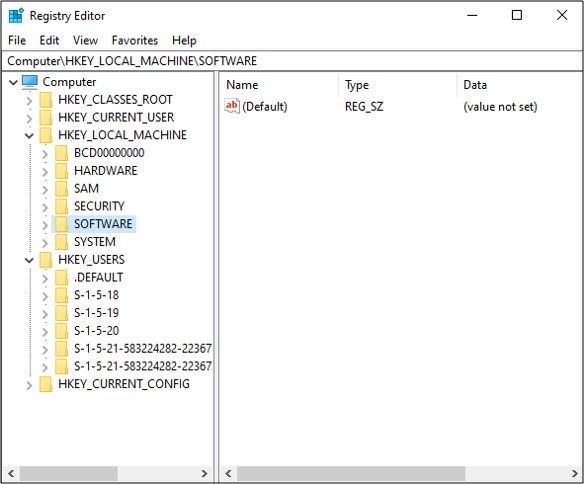This screenshot has height=484, width=584.
Task: Click right arrow of tree pane scrollbar
Action: point(204,474)
